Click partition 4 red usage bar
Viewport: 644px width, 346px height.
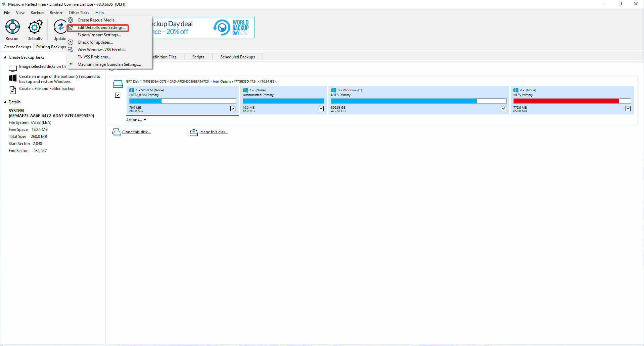click(x=572, y=101)
